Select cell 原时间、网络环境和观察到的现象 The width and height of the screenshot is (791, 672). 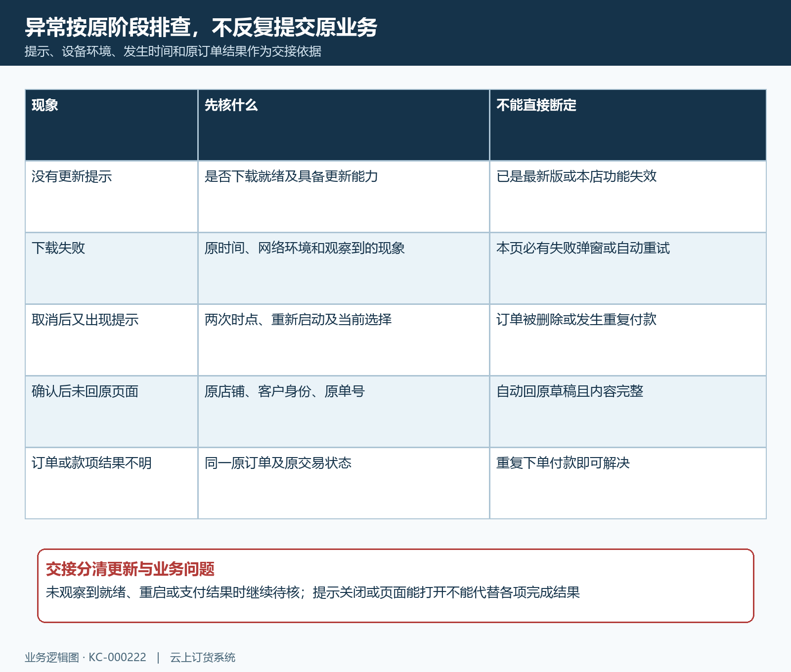(344, 268)
